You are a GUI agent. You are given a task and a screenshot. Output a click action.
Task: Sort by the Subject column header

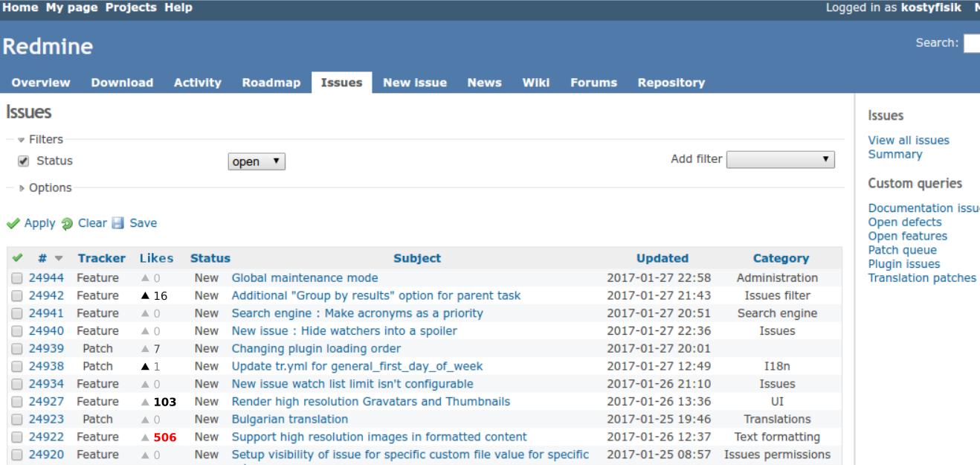[417, 259]
